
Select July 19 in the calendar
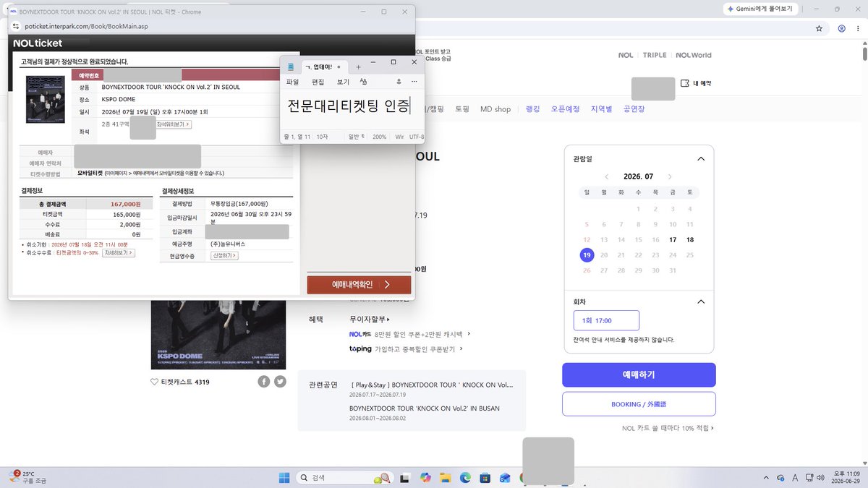(x=587, y=255)
